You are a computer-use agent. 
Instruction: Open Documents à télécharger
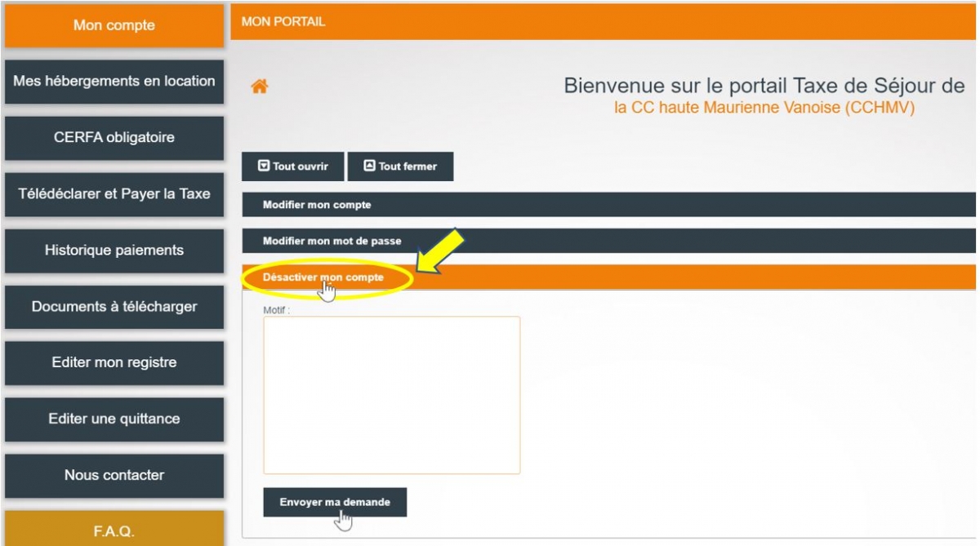pyautogui.click(x=114, y=307)
